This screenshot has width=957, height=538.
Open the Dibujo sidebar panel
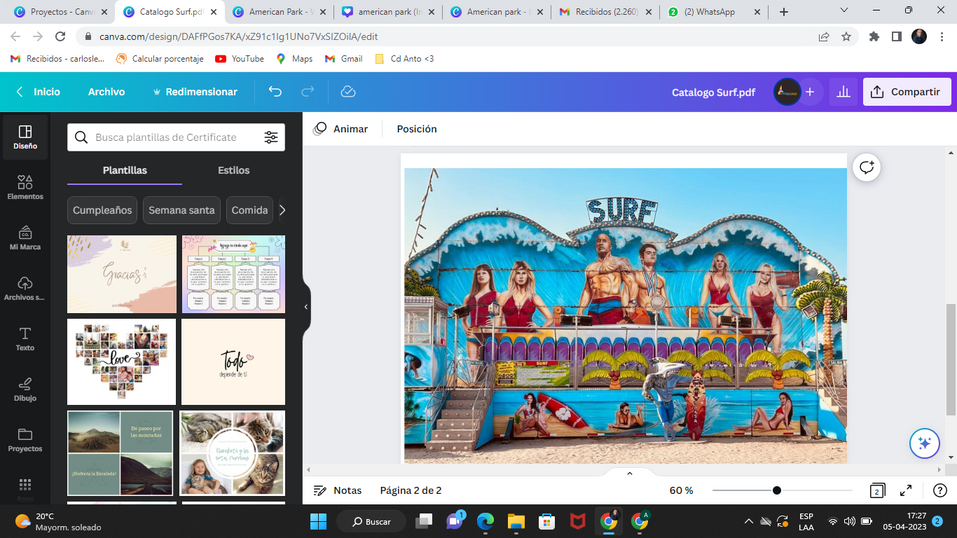click(25, 389)
